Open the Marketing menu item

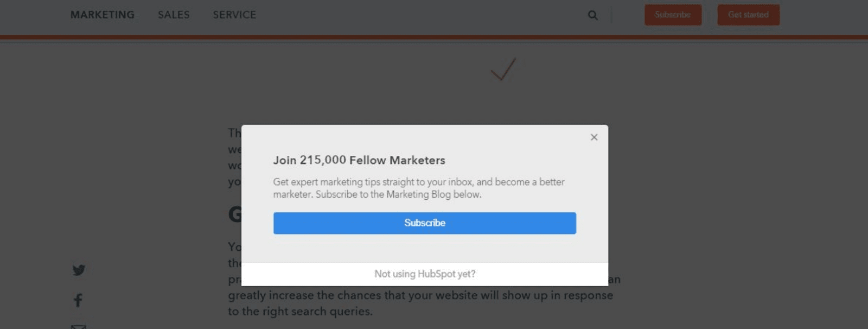point(102,15)
